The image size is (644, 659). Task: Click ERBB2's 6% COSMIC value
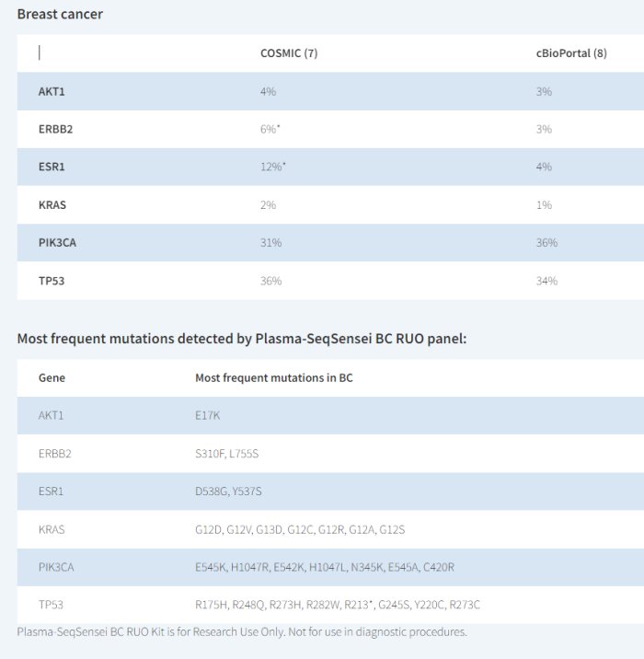coord(270,130)
